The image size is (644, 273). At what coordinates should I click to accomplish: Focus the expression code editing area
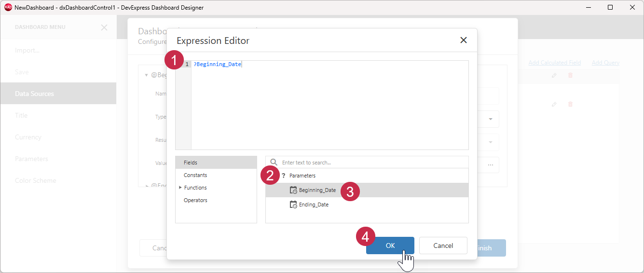point(330,105)
